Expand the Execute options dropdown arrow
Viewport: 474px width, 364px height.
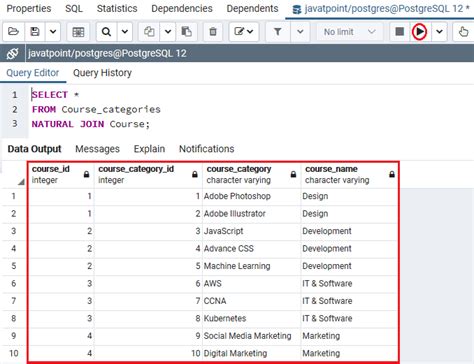coord(439,32)
